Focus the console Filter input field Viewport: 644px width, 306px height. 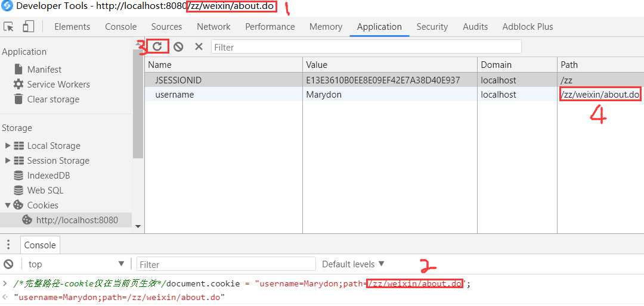(x=226, y=264)
